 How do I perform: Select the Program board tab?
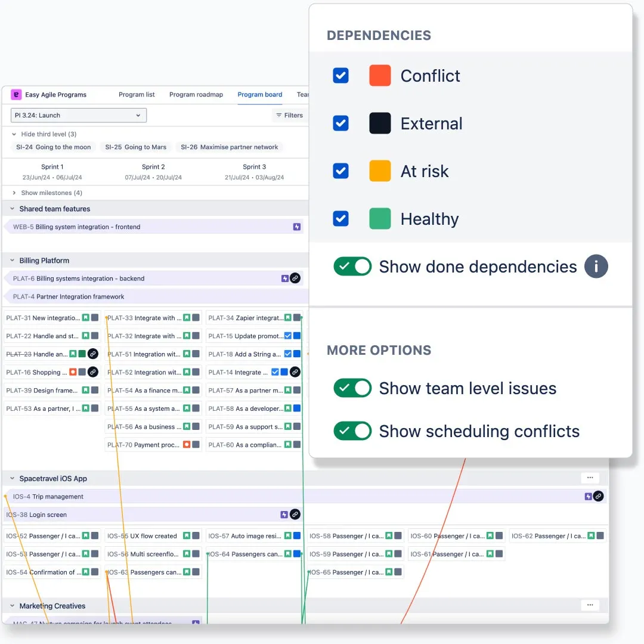point(260,94)
